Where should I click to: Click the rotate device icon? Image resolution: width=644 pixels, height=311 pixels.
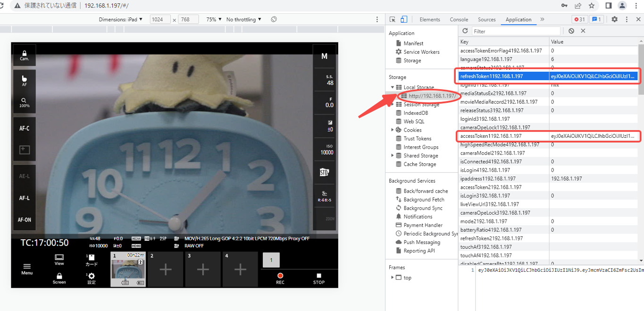coord(274,19)
